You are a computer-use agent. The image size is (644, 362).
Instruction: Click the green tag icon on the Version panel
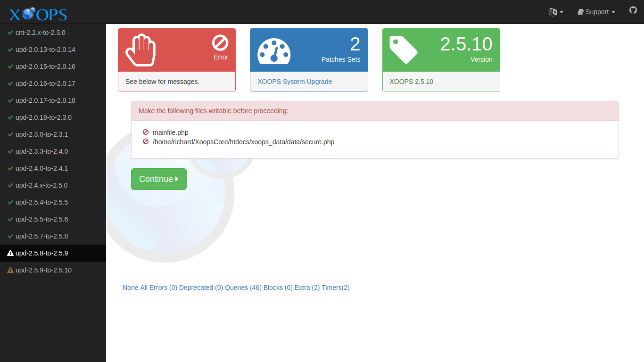pos(404,49)
